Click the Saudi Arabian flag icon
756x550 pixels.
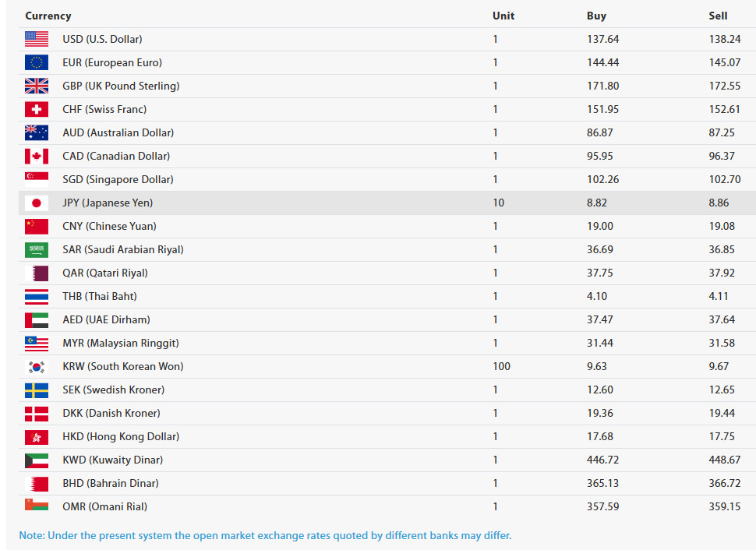pyautogui.click(x=36, y=249)
